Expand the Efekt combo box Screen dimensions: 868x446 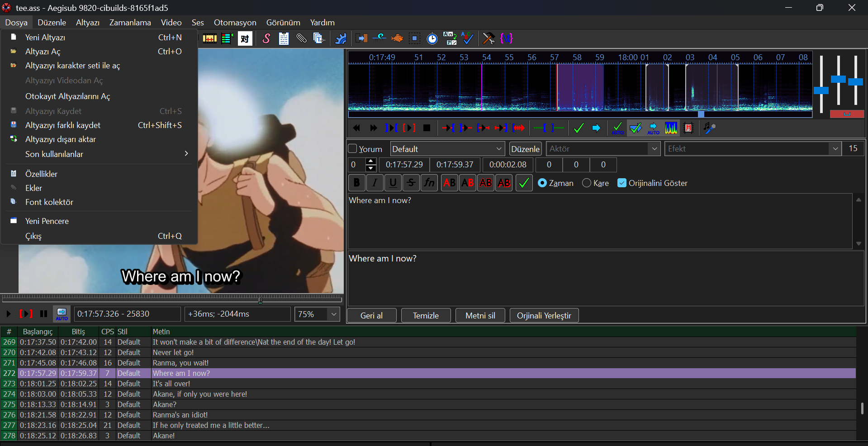(835, 149)
